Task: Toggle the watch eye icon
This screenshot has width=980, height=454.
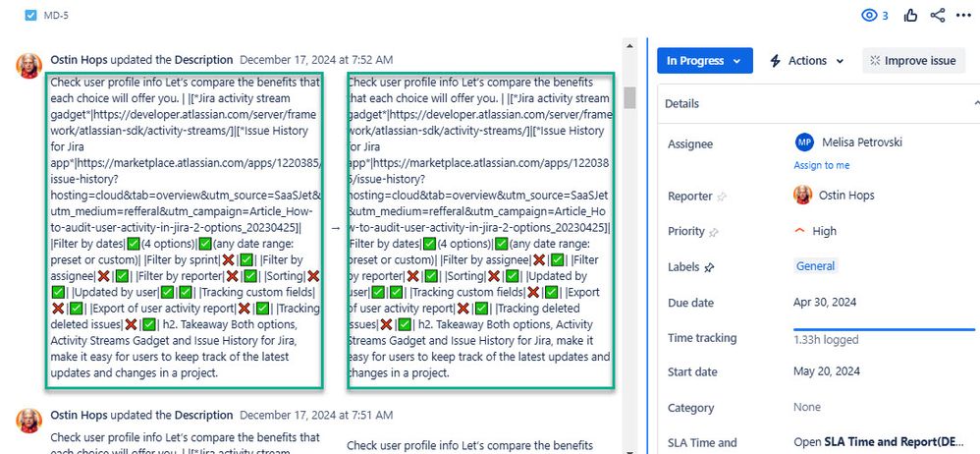Action: click(x=869, y=15)
